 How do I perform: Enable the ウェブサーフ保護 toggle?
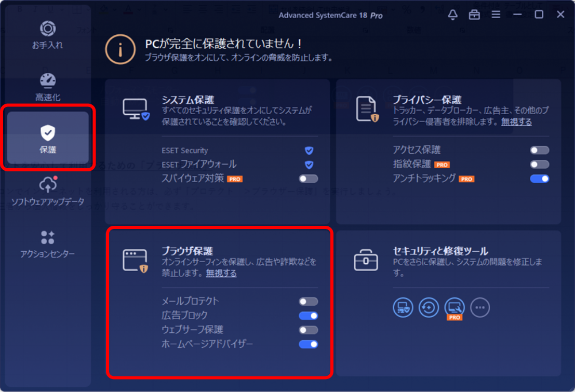309,330
